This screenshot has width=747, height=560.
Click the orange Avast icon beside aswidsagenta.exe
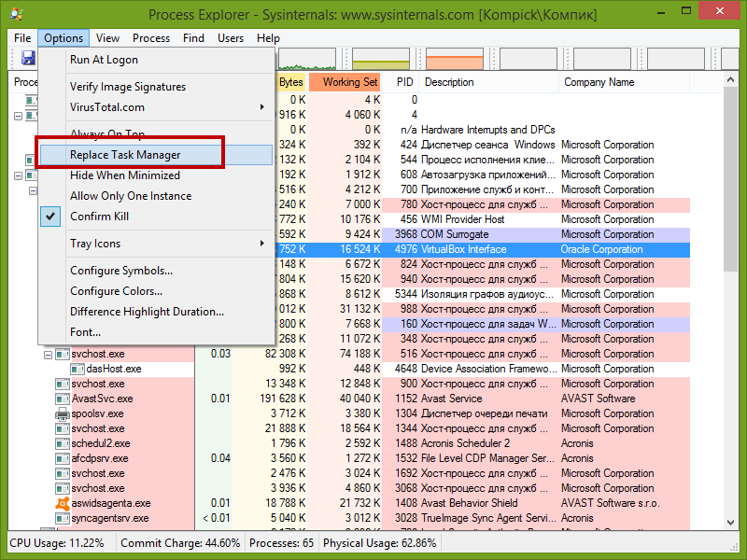point(63,503)
